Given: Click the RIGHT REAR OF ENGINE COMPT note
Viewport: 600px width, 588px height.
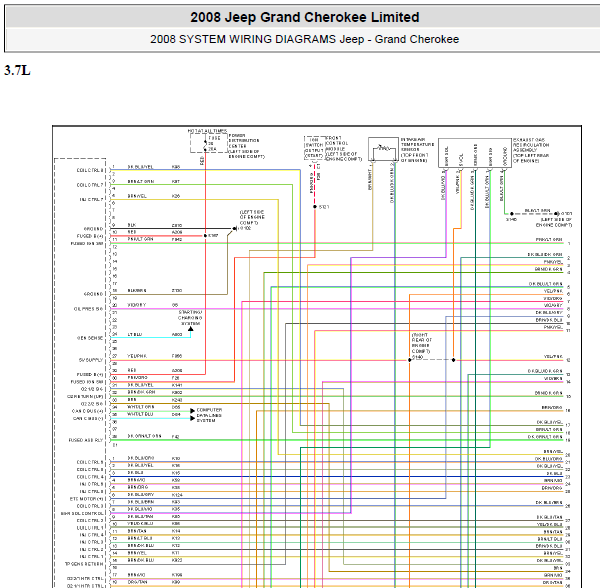Looking at the screenshot, I should [421, 343].
